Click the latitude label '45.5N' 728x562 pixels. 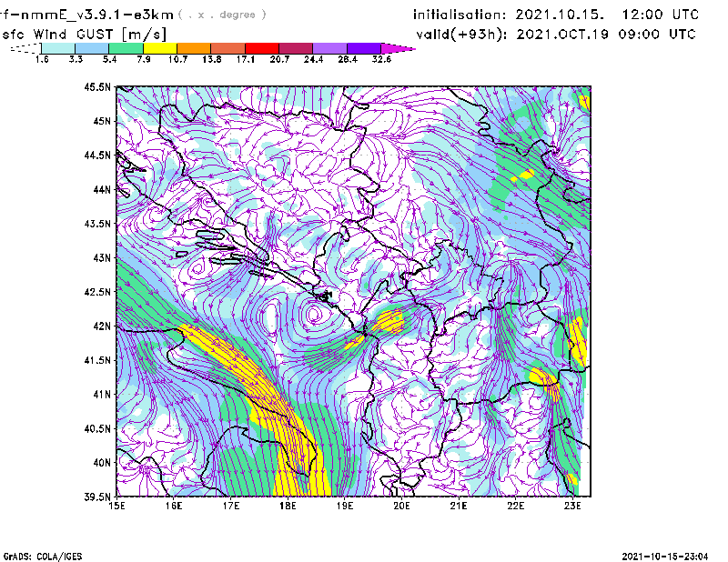(97, 86)
